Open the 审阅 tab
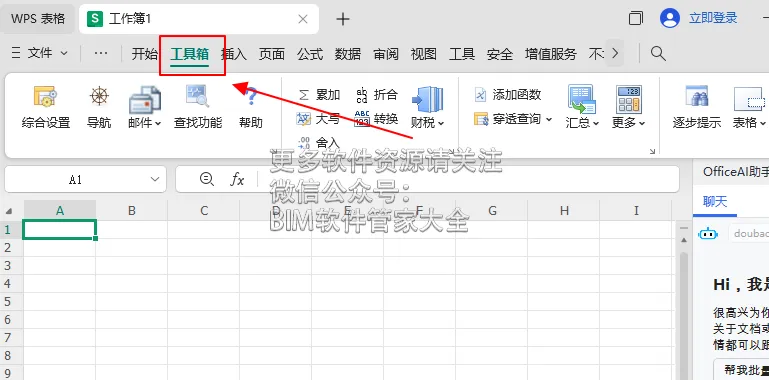The height and width of the screenshot is (380, 769). [385, 53]
